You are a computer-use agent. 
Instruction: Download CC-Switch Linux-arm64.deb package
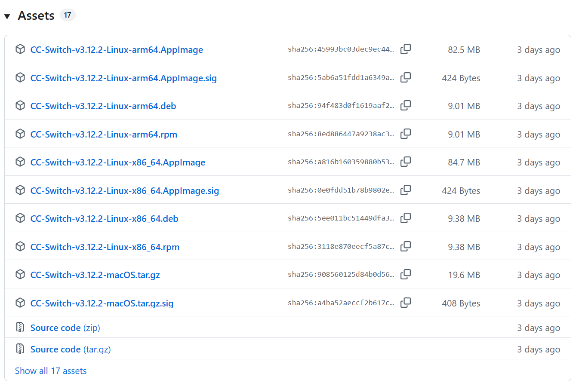click(103, 106)
